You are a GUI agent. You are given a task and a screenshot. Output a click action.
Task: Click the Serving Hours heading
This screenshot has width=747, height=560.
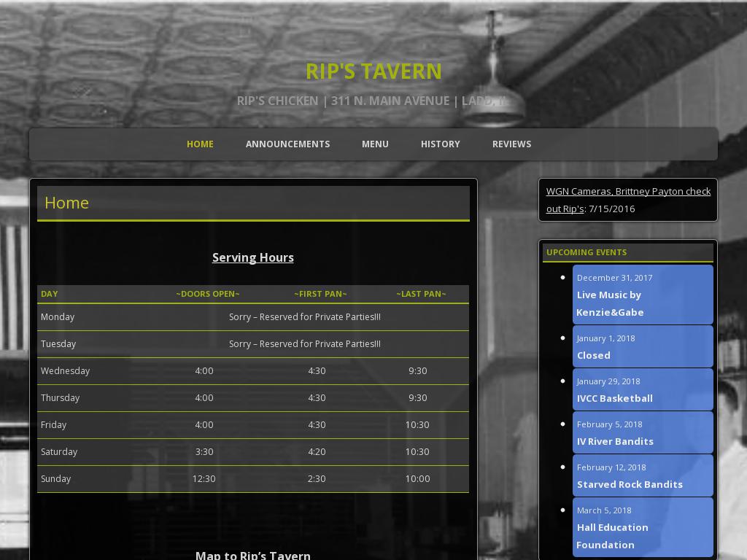tap(253, 257)
